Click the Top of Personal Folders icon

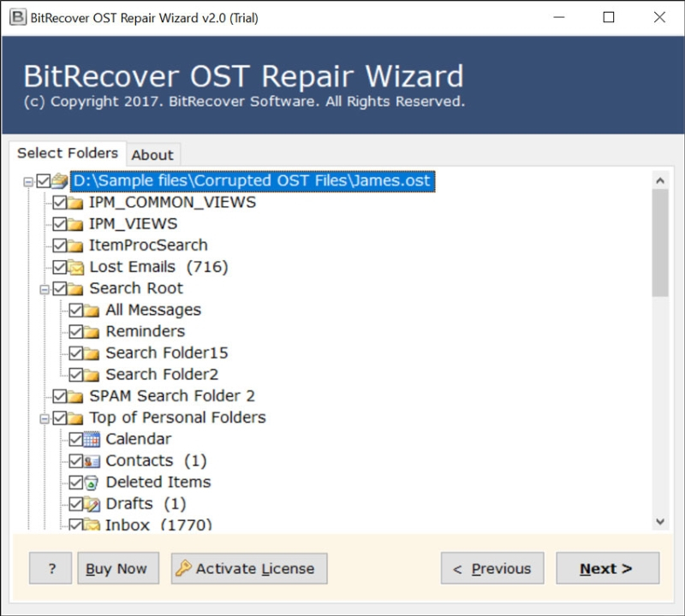coord(75,418)
